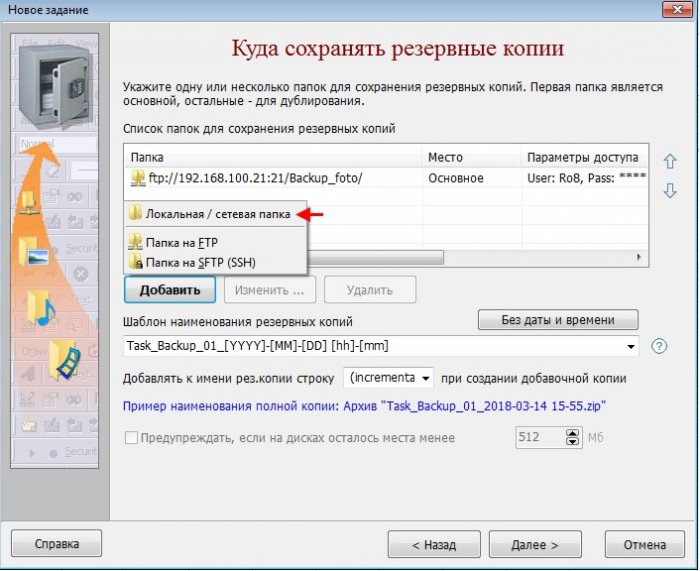Click the FTP icon beside Папка на FTP
The width and height of the screenshot is (700, 571).
(x=135, y=242)
